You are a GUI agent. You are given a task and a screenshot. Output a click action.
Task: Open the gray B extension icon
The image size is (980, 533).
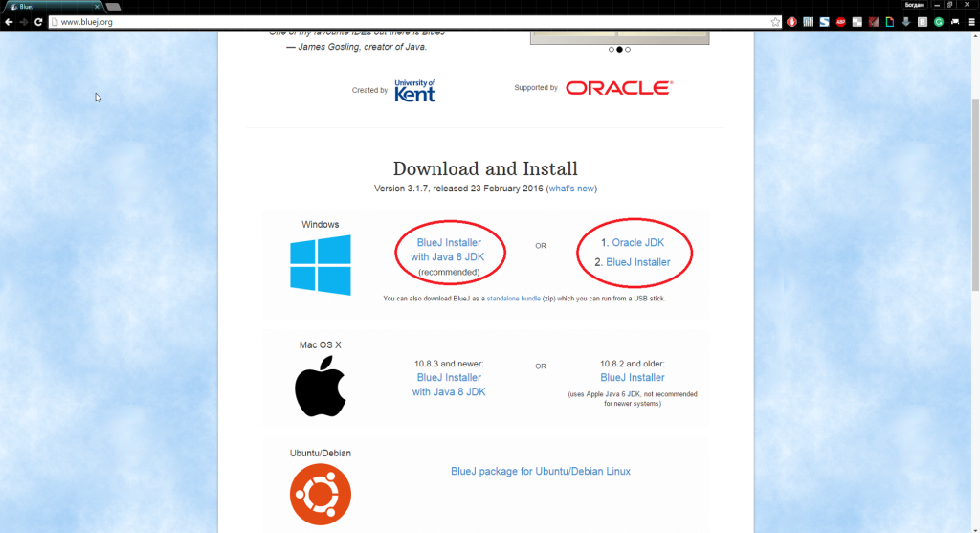point(923,22)
